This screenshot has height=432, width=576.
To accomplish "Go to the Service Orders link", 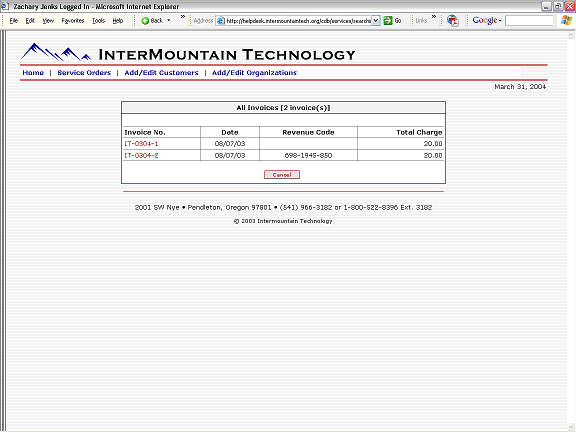I will 84,73.
